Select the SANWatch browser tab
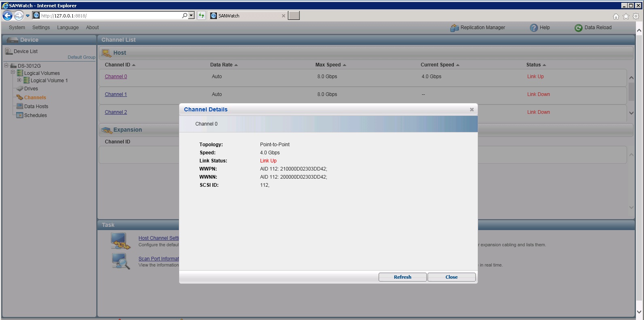Viewport: 644px width, 320px height. (248, 16)
